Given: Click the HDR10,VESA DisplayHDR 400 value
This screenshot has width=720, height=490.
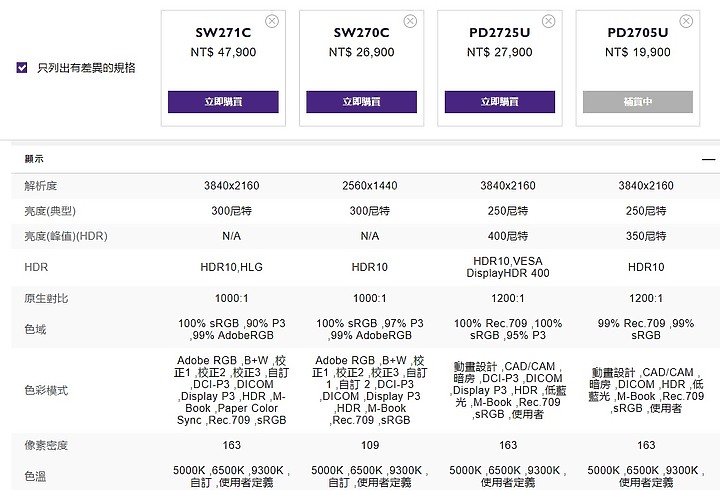Looking at the screenshot, I should [x=508, y=267].
